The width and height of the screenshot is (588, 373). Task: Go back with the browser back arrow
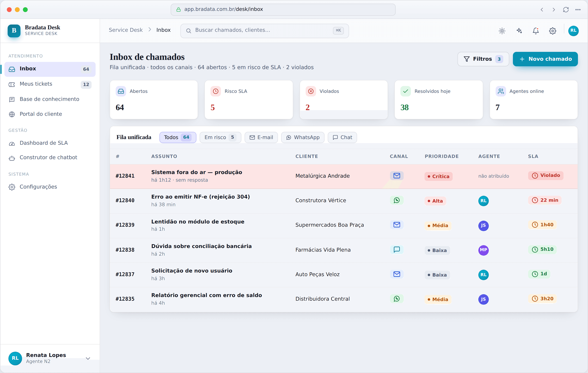point(542,9)
